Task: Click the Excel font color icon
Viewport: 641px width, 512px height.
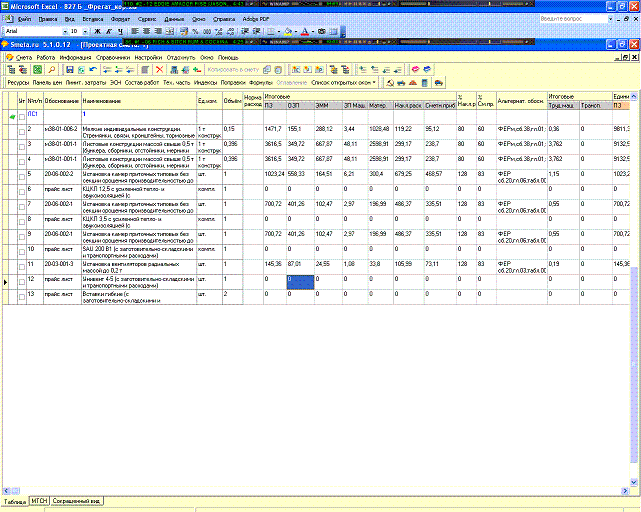Action: click(306, 32)
